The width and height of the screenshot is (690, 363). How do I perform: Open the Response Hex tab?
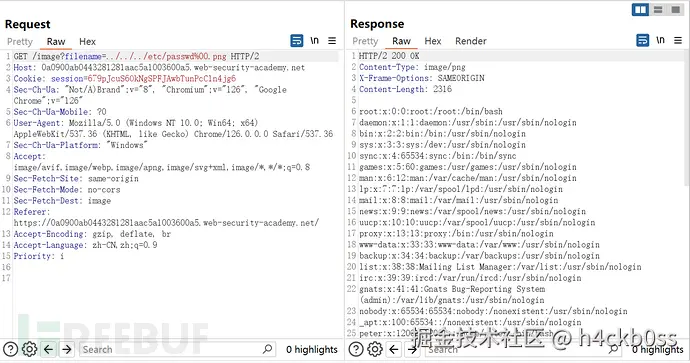pyautogui.click(x=433, y=41)
